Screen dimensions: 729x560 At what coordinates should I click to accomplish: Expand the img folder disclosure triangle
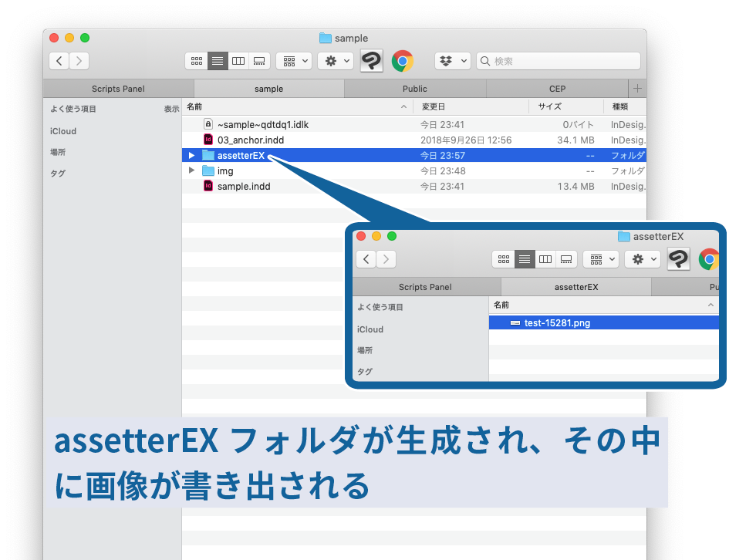(x=191, y=170)
